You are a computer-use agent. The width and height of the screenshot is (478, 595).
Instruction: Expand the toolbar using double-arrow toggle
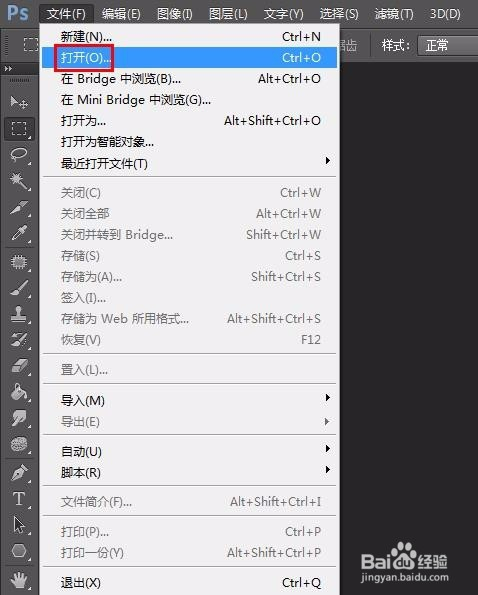coord(8,69)
